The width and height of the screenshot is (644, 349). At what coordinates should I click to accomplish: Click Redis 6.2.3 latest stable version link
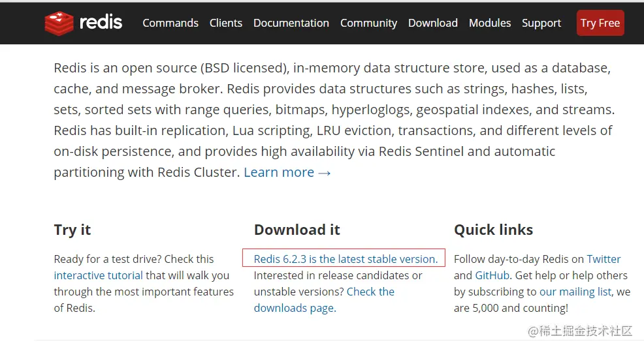coord(346,259)
